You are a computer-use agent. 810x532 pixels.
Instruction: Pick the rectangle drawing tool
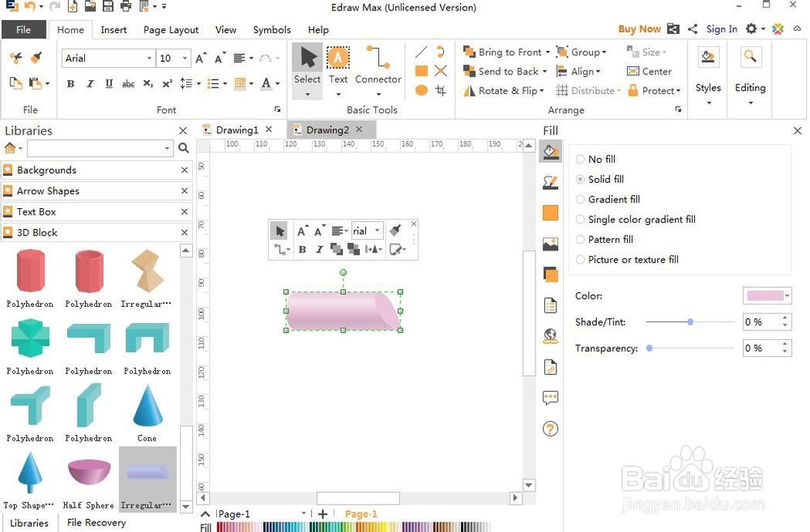pyautogui.click(x=421, y=70)
